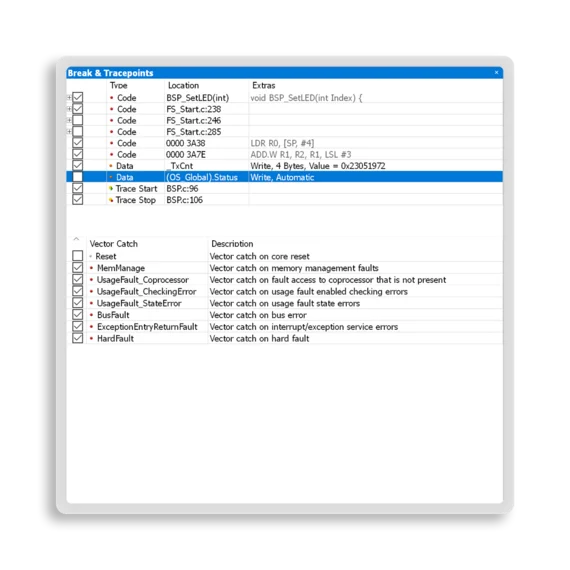Disable the BusFault vector catch checkbox
Image resolution: width=570 pixels, height=570 pixels.
[x=77, y=314]
